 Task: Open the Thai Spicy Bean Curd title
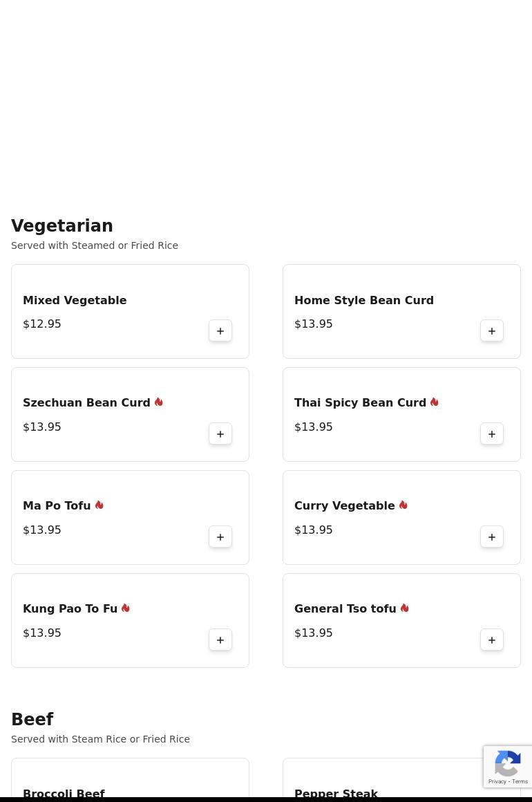(x=360, y=402)
